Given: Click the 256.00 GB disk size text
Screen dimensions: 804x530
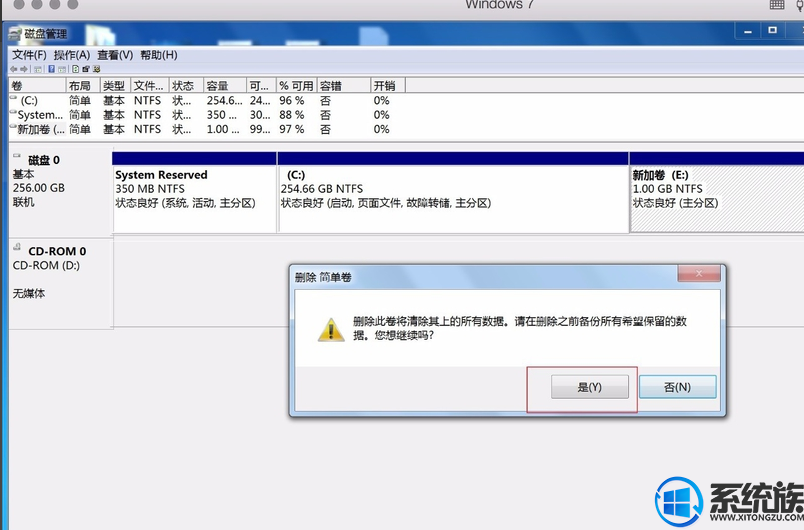Looking at the screenshot, I should point(39,188).
